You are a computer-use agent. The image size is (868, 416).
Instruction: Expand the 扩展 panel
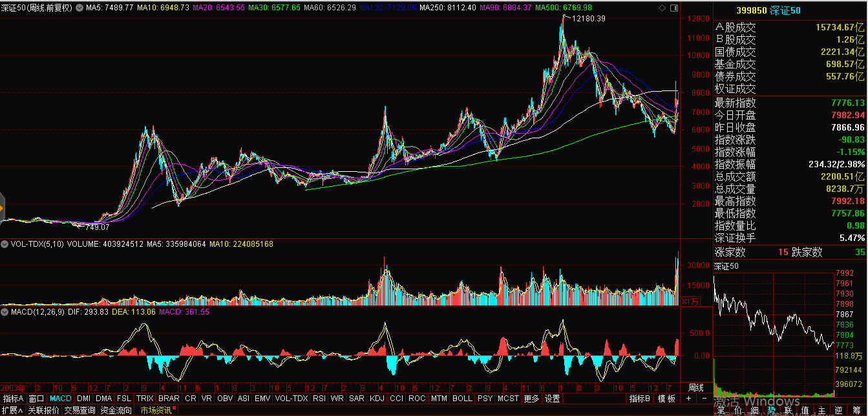click(x=12, y=410)
